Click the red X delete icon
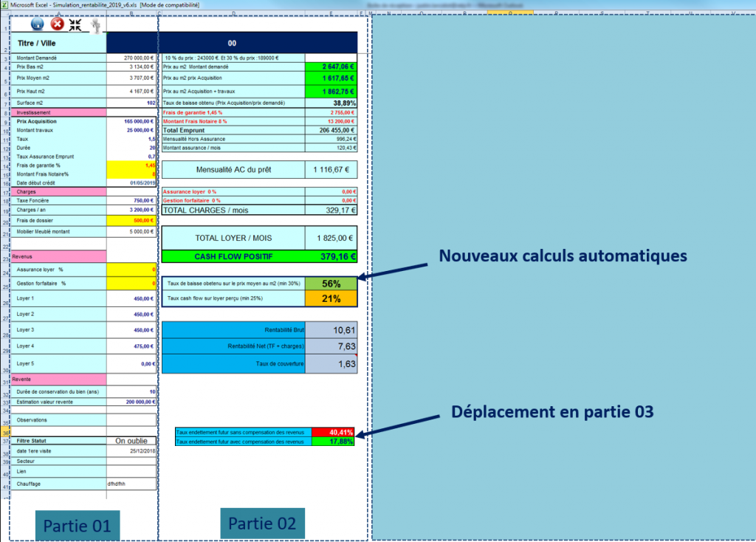Viewport: 756px width, 542px height. coord(57,24)
